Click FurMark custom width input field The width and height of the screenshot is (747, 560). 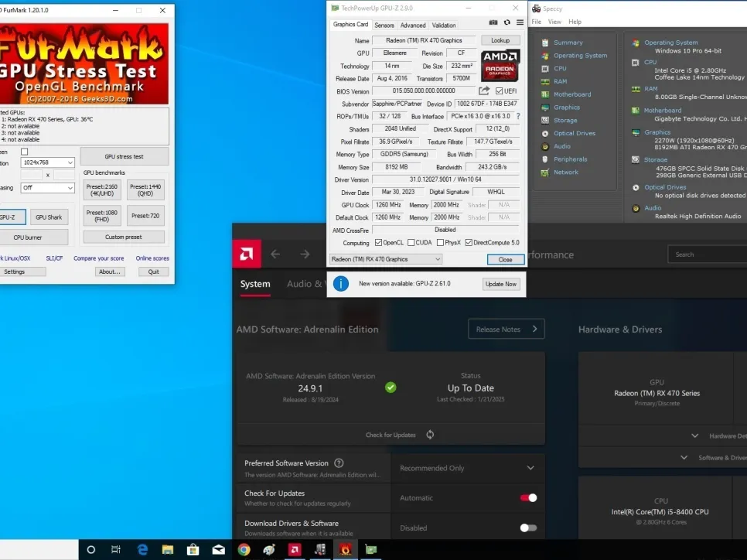point(32,175)
